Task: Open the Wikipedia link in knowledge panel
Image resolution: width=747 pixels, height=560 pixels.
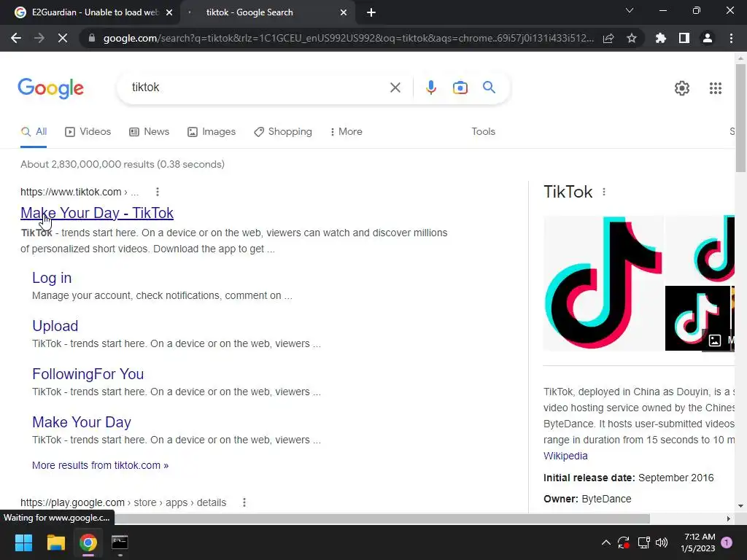Action: click(x=565, y=456)
